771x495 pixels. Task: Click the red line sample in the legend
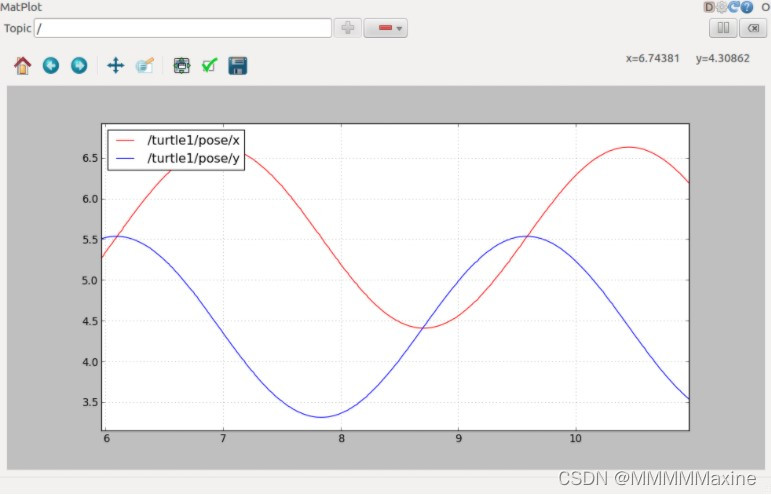tap(125, 141)
